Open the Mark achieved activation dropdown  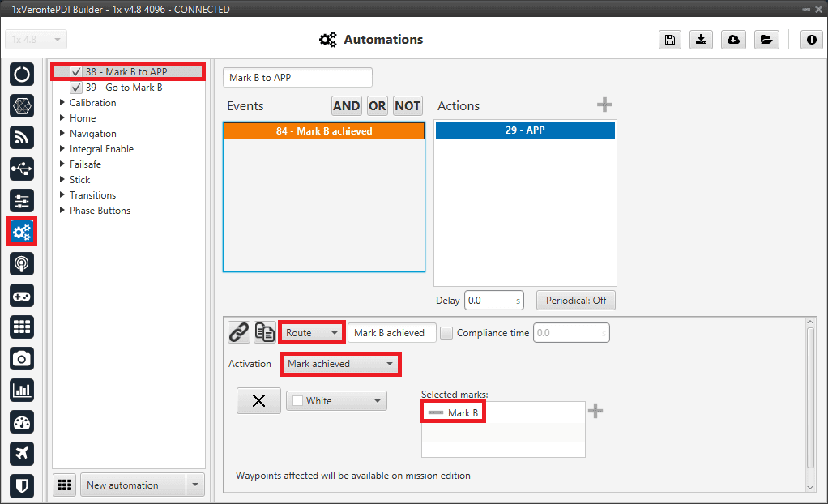point(340,364)
